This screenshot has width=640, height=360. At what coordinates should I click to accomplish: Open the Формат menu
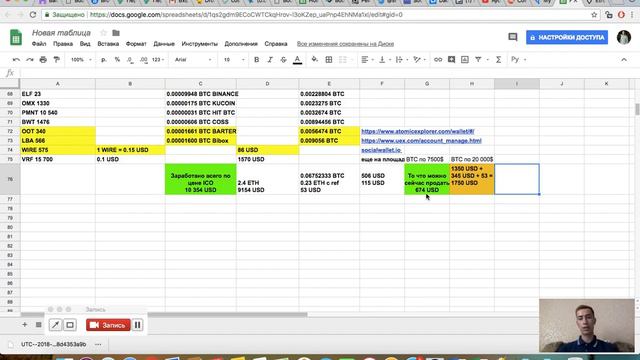coord(136,44)
